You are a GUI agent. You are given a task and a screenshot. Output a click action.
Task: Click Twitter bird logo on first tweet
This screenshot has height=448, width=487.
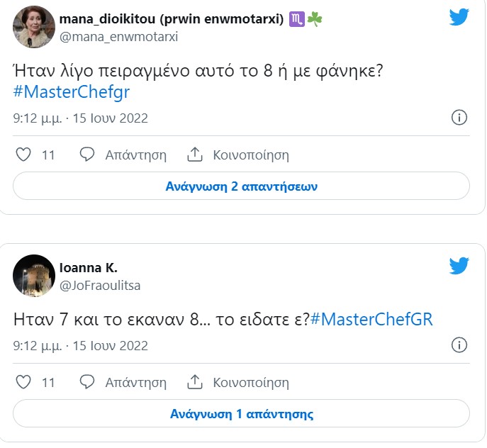[x=459, y=18]
